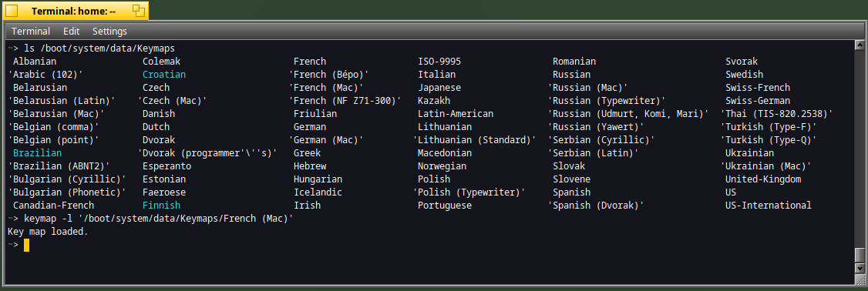Open the Terminal menu
868x291 pixels.
coord(30,32)
